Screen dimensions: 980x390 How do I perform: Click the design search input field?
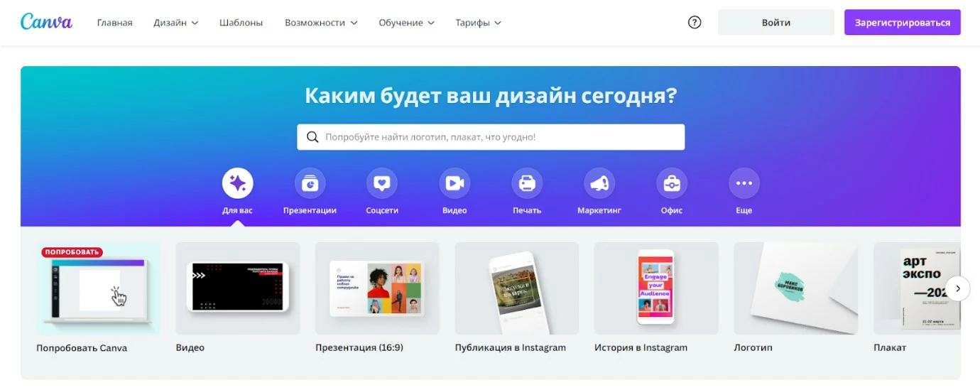(x=491, y=137)
